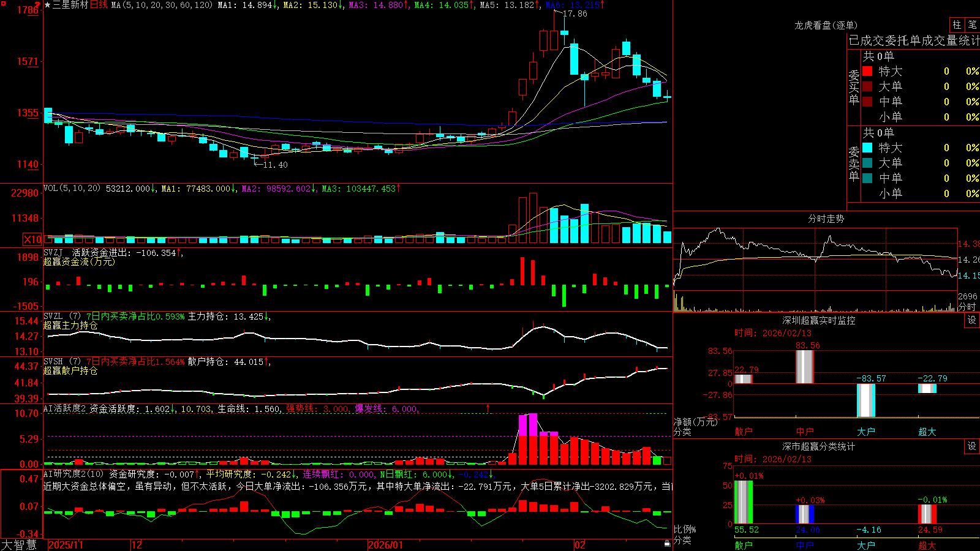Switch 龙虎看盘 to 笔 tick view
Viewport: 980px width, 551px height.
click(973, 24)
